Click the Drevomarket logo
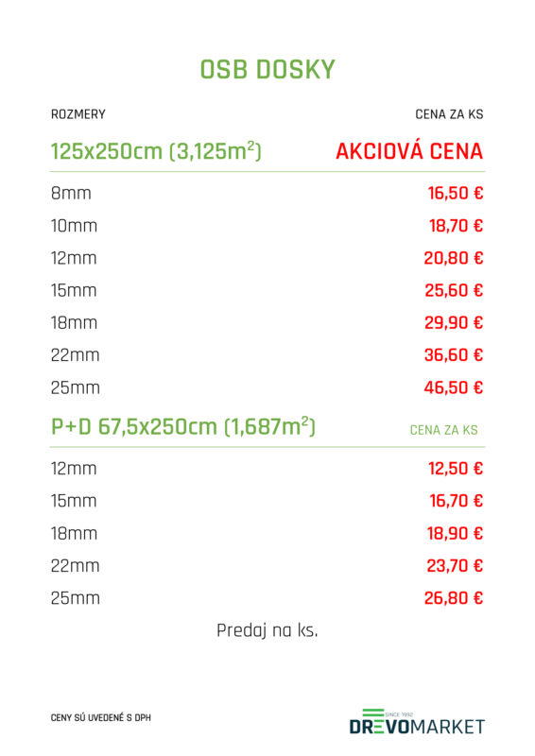Image resolution: width=535 pixels, height=756 pixels. click(417, 722)
